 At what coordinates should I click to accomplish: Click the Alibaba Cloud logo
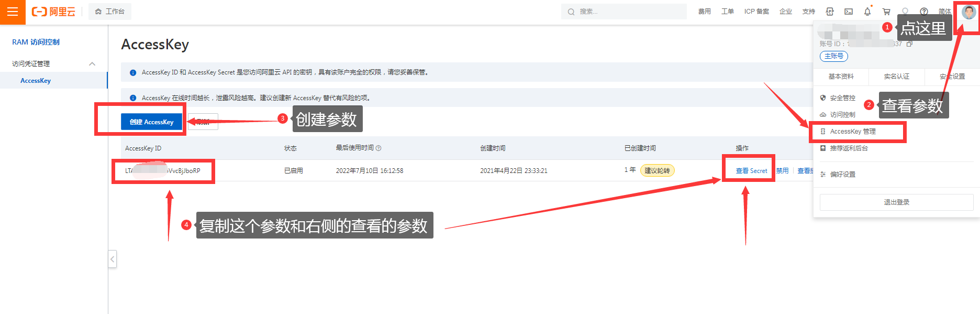pyautogui.click(x=54, y=12)
